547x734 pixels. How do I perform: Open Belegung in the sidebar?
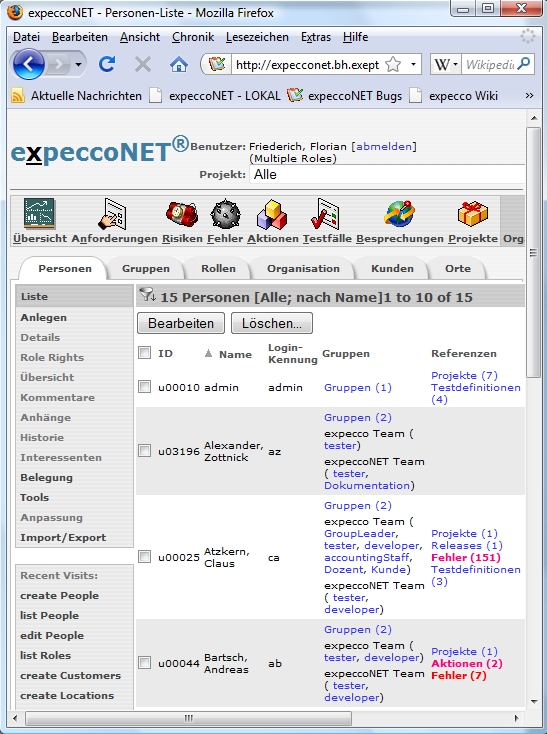coord(46,477)
